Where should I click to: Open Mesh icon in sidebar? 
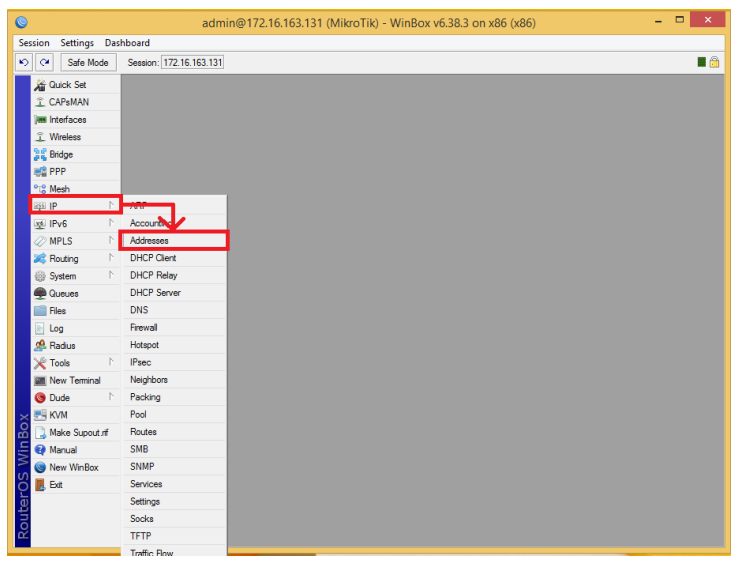point(40,189)
